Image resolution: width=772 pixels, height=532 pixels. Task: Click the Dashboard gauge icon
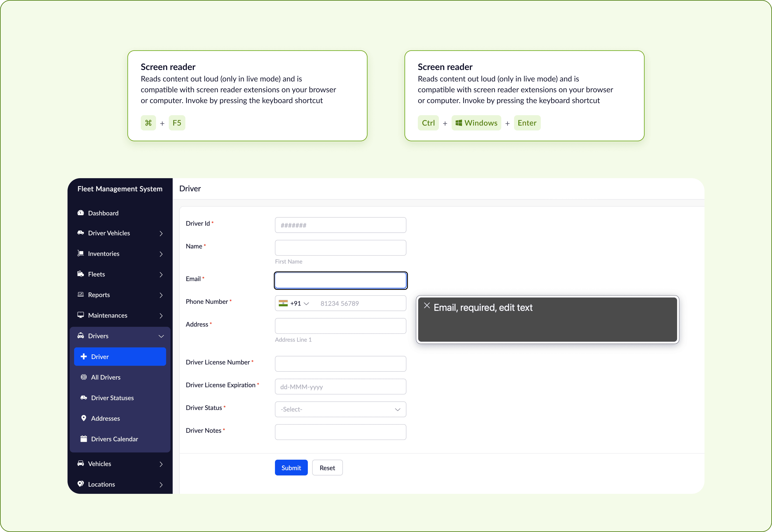coord(80,213)
